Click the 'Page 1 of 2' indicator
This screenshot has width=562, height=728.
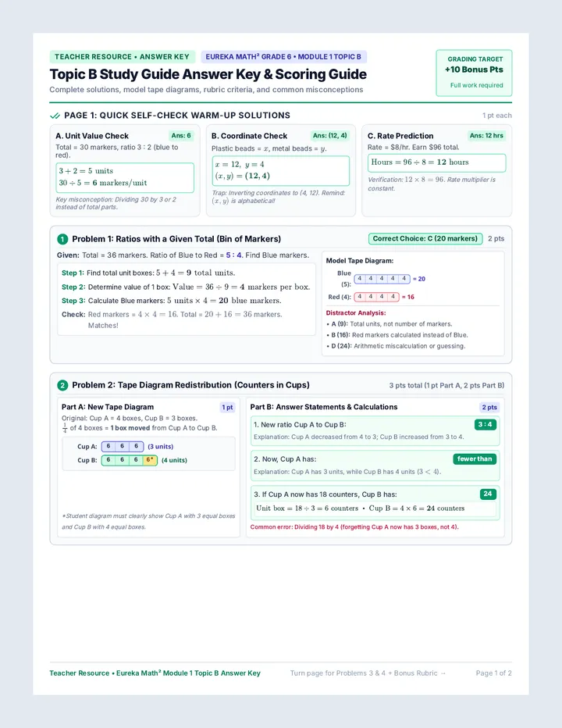pyautogui.click(x=494, y=673)
